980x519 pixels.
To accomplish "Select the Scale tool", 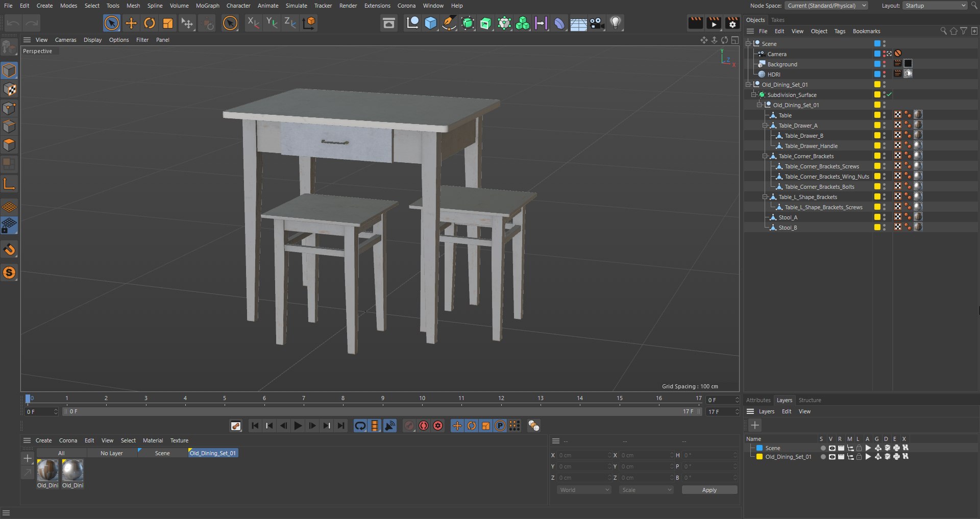I will (168, 23).
